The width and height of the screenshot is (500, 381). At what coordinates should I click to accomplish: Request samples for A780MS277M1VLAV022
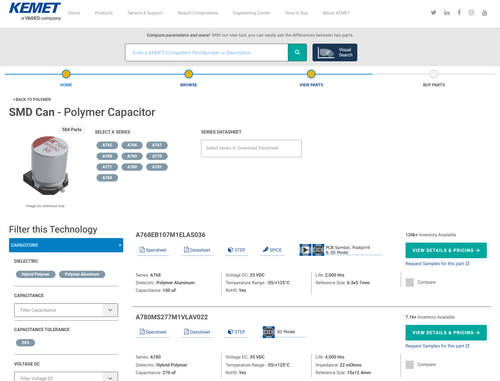click(437, 346)
